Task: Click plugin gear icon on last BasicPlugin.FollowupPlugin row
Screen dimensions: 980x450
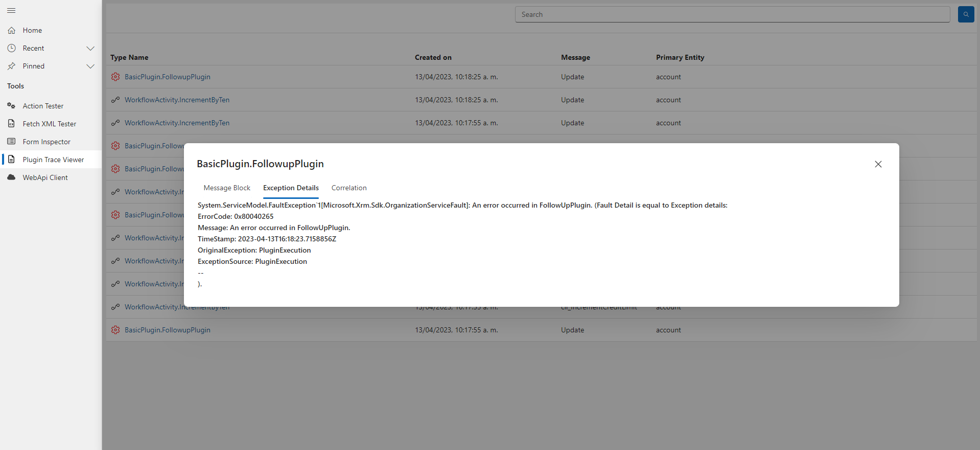Action: coord(115,330)
